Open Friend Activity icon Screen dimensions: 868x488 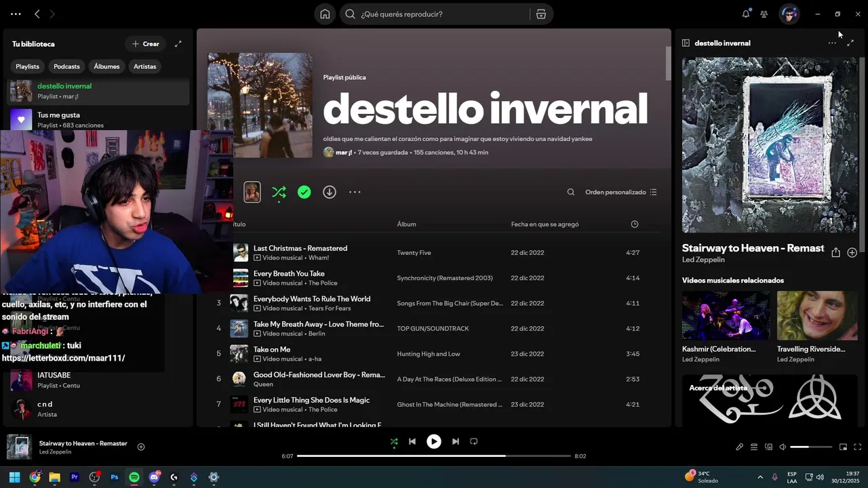pyautogui.click(x=764, y=14)
